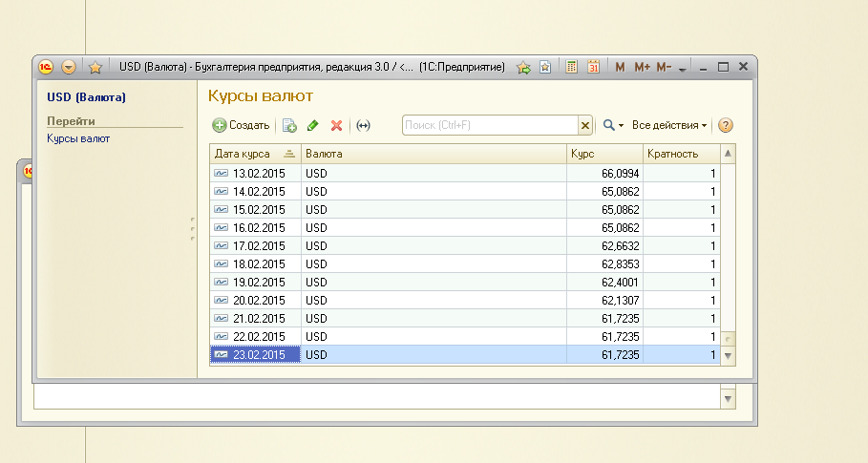Click USD in the 18.02.2015 row
The height and width of the screenshot is (463, 868).
(316, 263)
